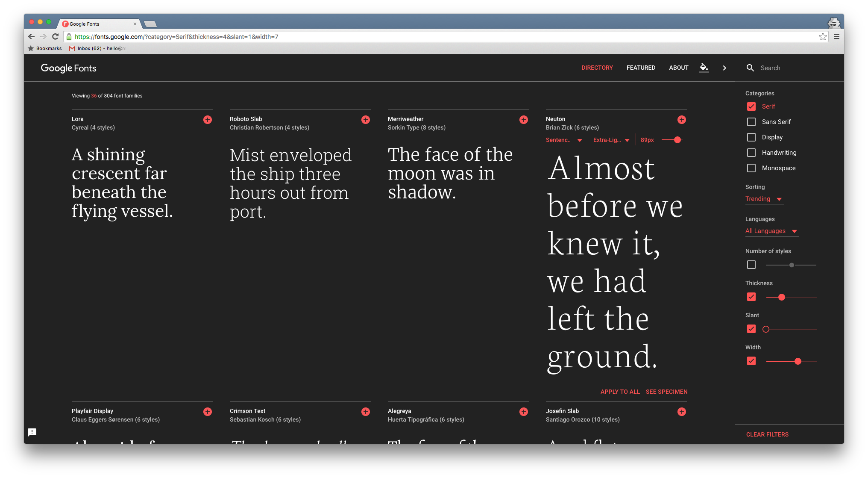Reload the page
This screenshot has height=478, width=868.
click(55, 37)
